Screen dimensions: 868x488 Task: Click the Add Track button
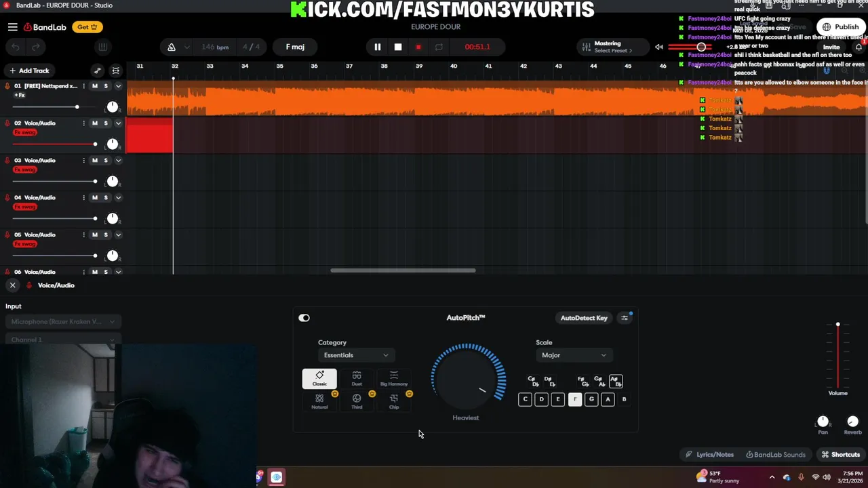tap(29, 70)
